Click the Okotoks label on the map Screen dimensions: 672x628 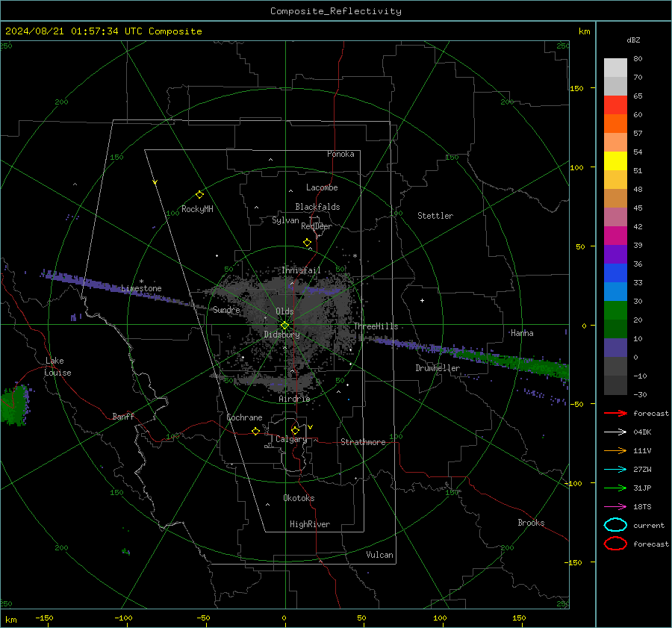click(299, 498)
